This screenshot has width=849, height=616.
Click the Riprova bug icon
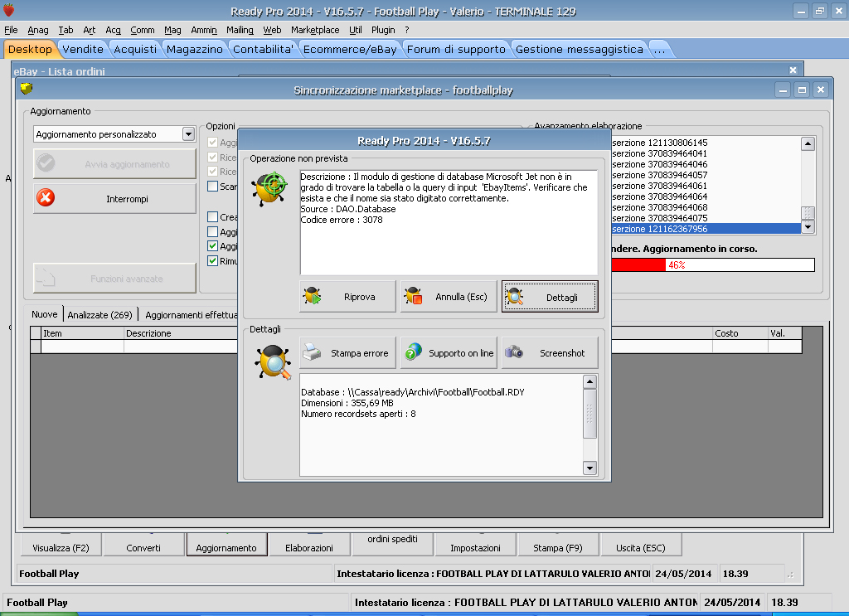pyautogui.click(x=313, y=296)
